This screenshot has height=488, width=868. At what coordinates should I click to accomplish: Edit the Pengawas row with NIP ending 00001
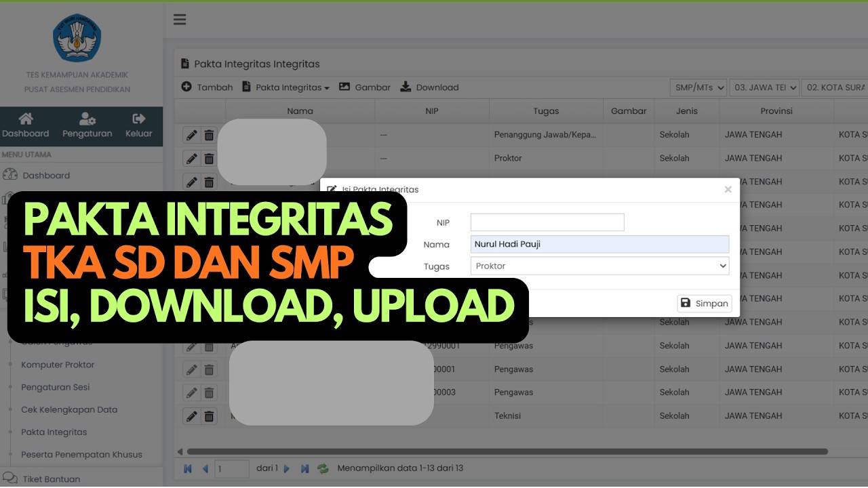pyautogui.click(x=192, y=369)
